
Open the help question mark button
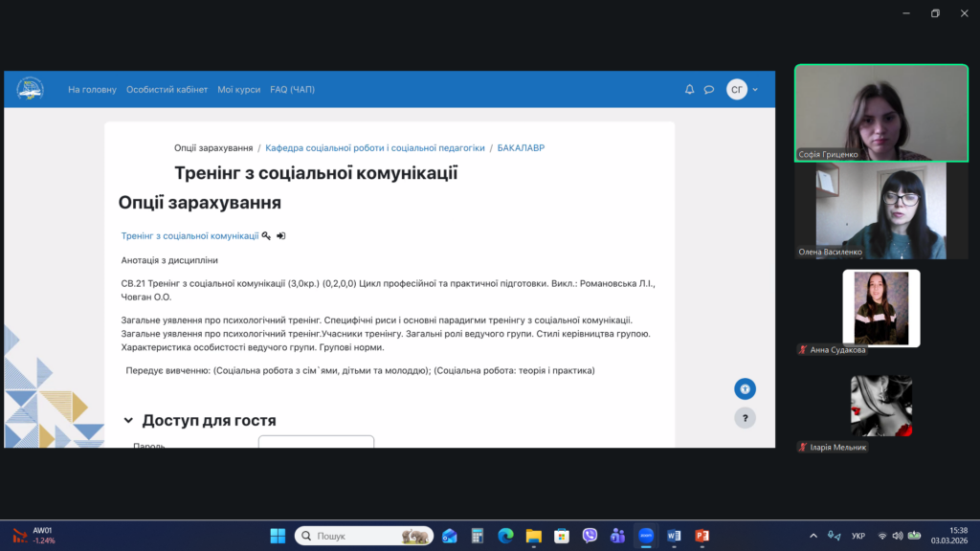click(x=745, y=418)
